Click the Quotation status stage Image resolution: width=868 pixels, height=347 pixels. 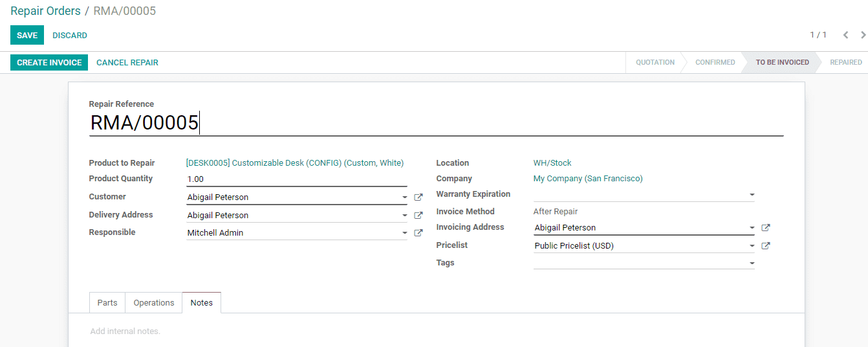655,63
